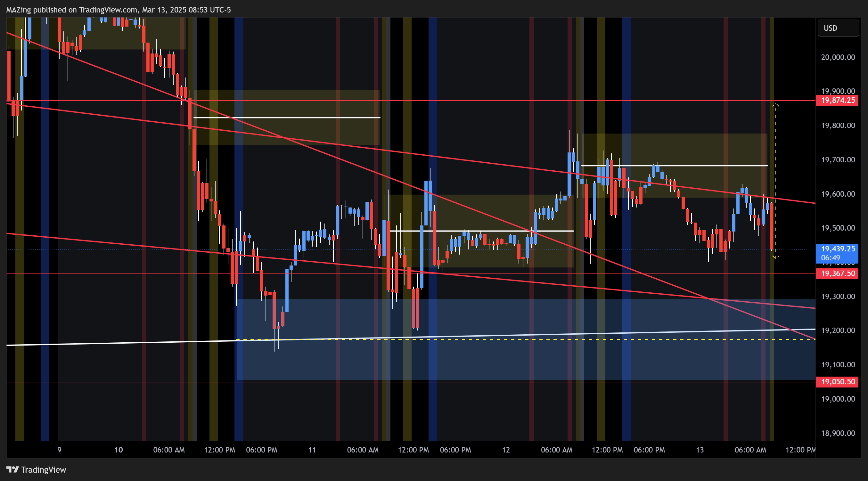Click 12:00 PM label after date 10
The height and width of the screenshot is (481, 868).
(219, 450)
